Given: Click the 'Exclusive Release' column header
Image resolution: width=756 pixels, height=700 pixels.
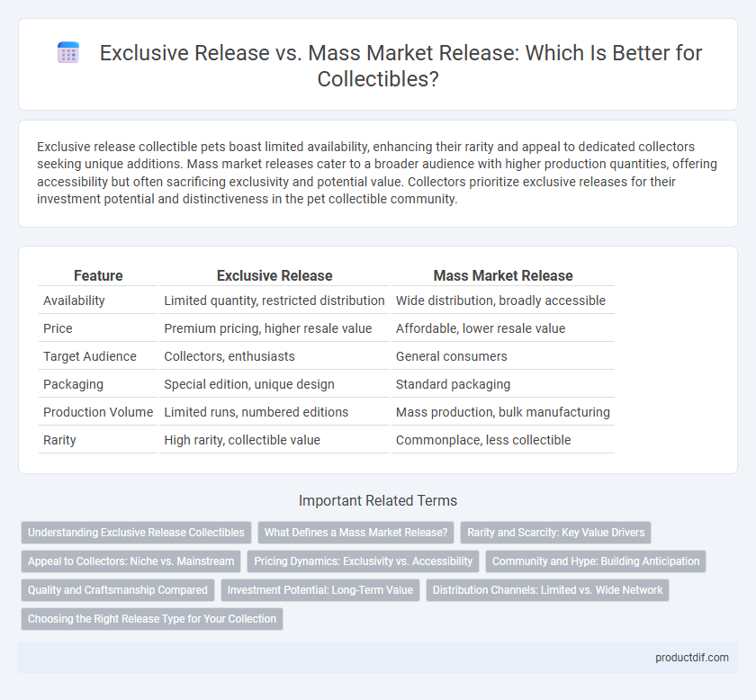Looking at the screenshot, I should (274, 275).
